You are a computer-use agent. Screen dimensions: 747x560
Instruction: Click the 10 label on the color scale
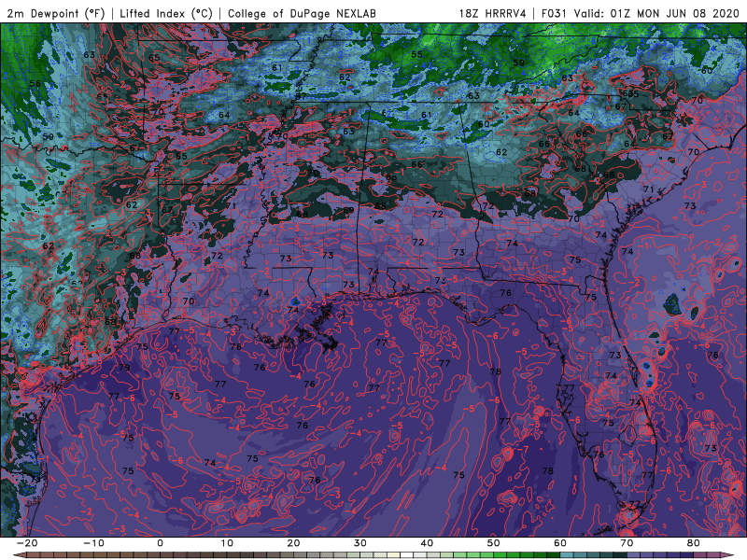[227, 543]
